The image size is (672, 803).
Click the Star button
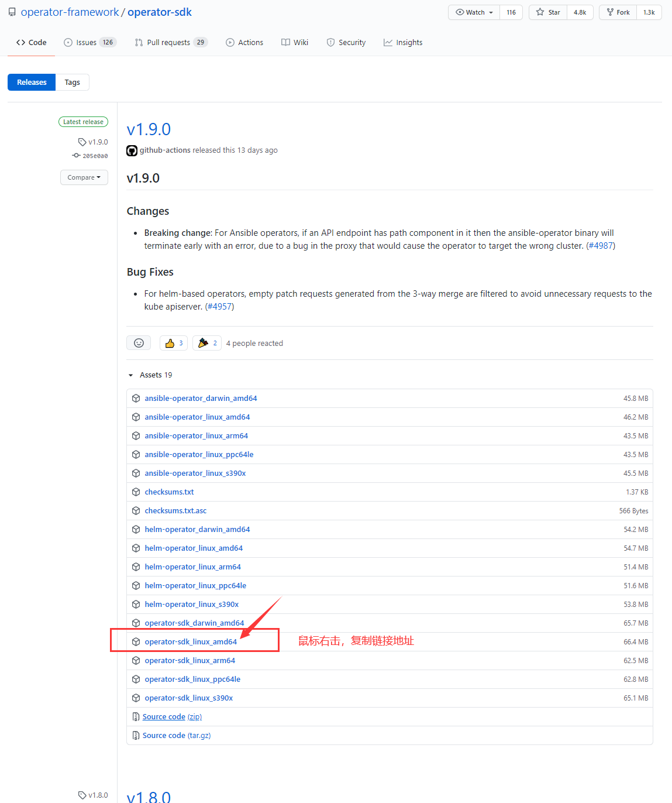coord(548,12)
